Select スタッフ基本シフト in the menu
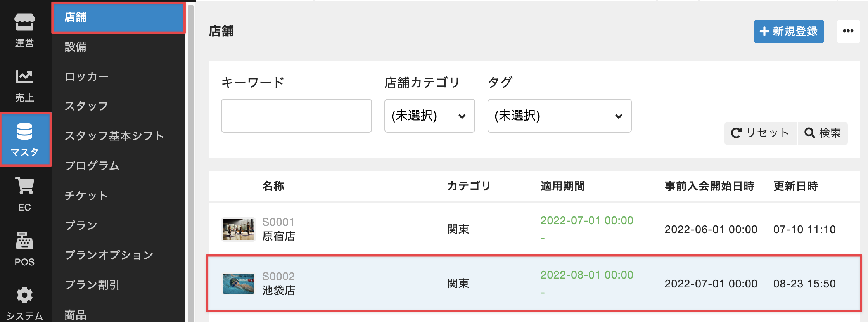Viewport: 868px width, 322px height. click(114, 136)
